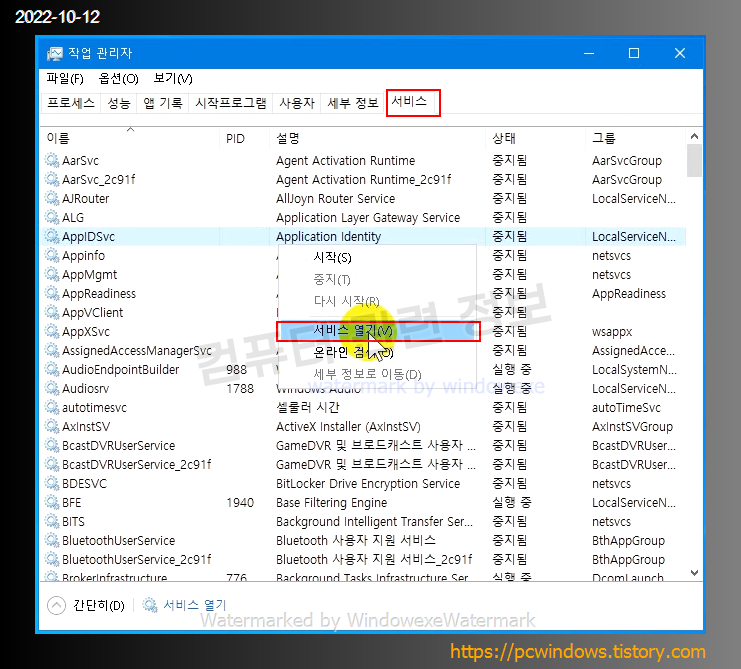741x669 pixels.
Task: Click the '셀룰러 시간' description cell
Action: coord(308,407)
